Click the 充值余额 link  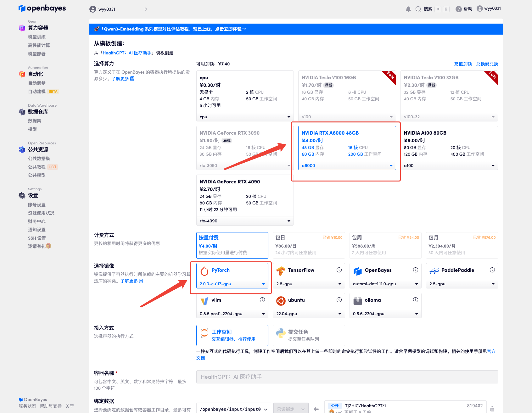462,64
